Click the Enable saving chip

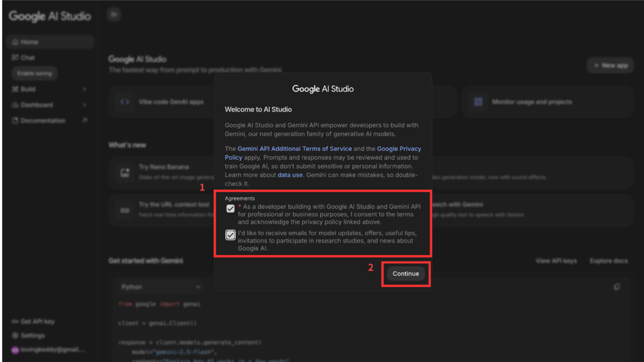(x=35, y=74)
